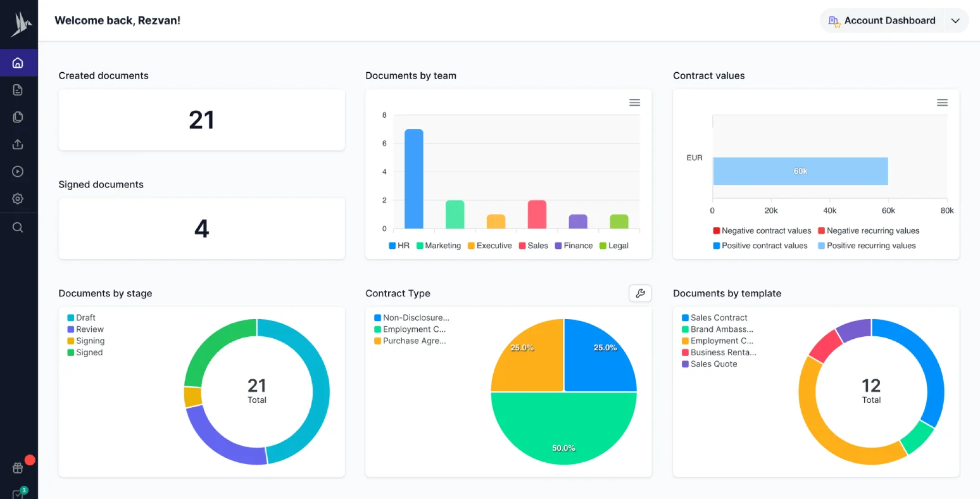Click the Signed documents count 4
The height and width of the screenshot is (499, 980).
click(201, 229)
